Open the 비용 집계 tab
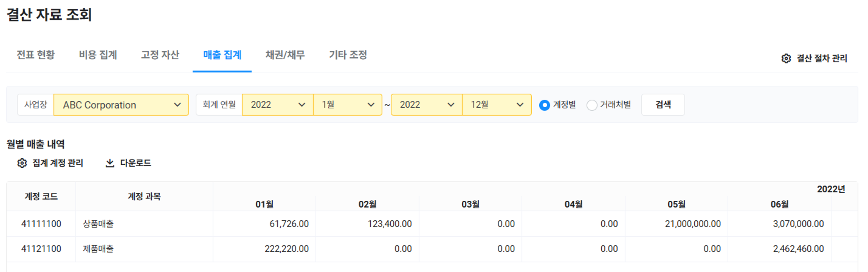This screenshot has width=868, height=272. point(98,55)
